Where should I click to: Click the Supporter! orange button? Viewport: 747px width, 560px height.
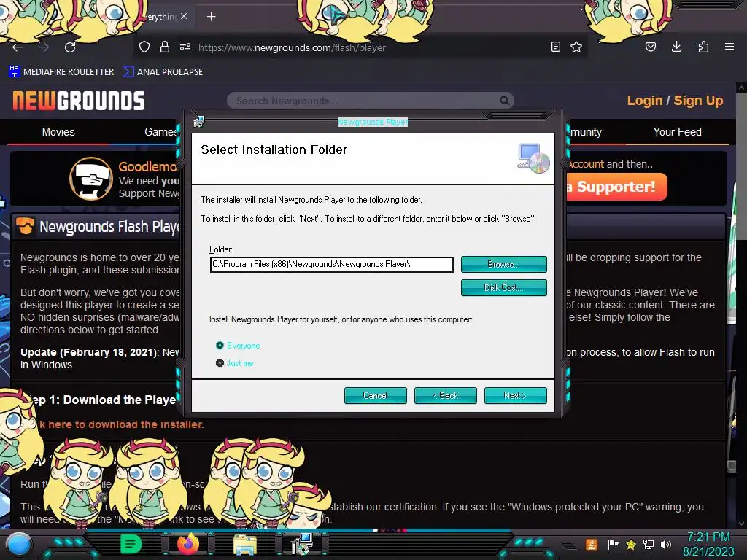coord(616,187)
